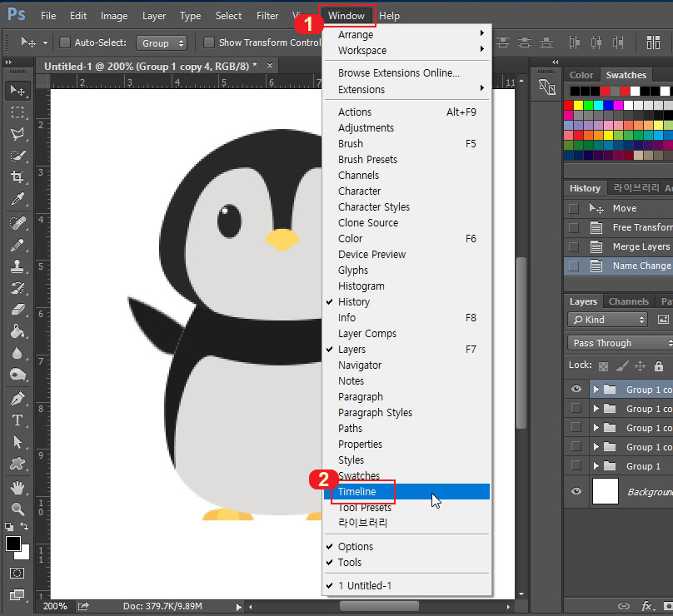Click the Background layer thumbnail
Image resolution: width=673 pixels, height=616 pixels.
click(x=606, y=491)
